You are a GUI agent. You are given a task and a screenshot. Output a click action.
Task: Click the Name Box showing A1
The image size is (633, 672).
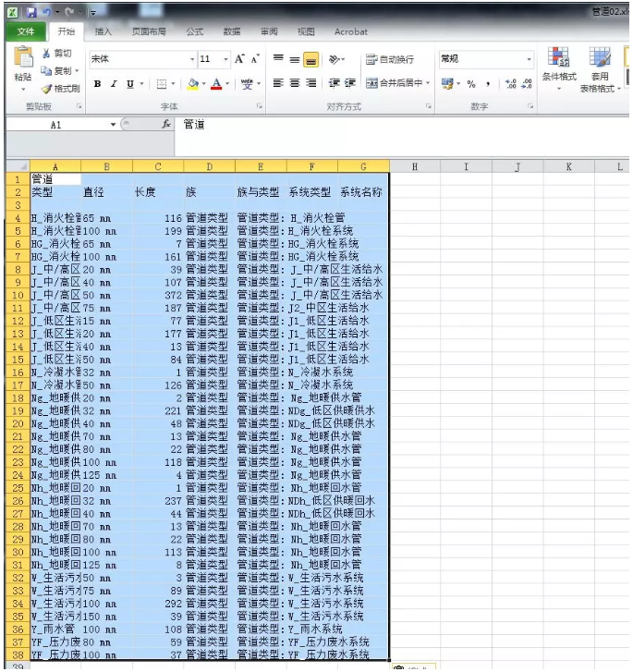tap(57, 125)
